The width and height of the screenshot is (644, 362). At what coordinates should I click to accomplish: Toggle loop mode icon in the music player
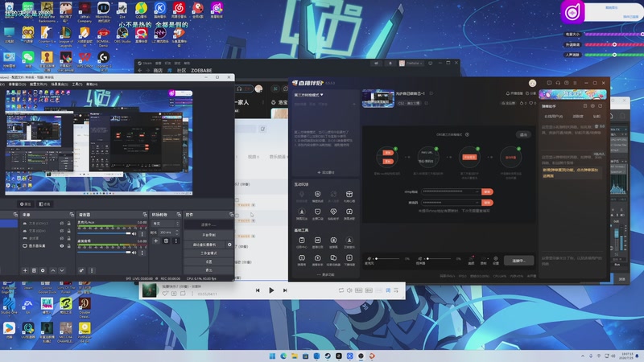(x=341, y=290)
